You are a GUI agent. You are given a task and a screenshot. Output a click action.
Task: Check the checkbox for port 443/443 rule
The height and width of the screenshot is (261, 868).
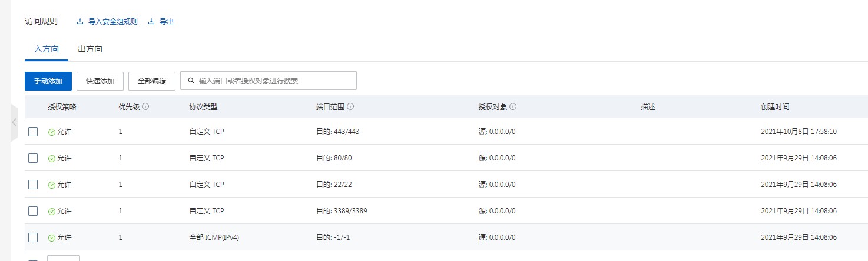coord(33,132)
